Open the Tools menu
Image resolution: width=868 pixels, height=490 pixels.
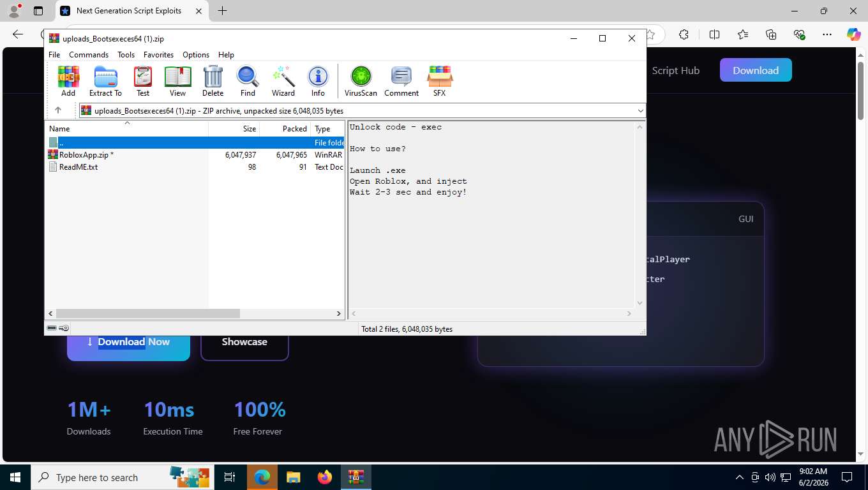126,55
